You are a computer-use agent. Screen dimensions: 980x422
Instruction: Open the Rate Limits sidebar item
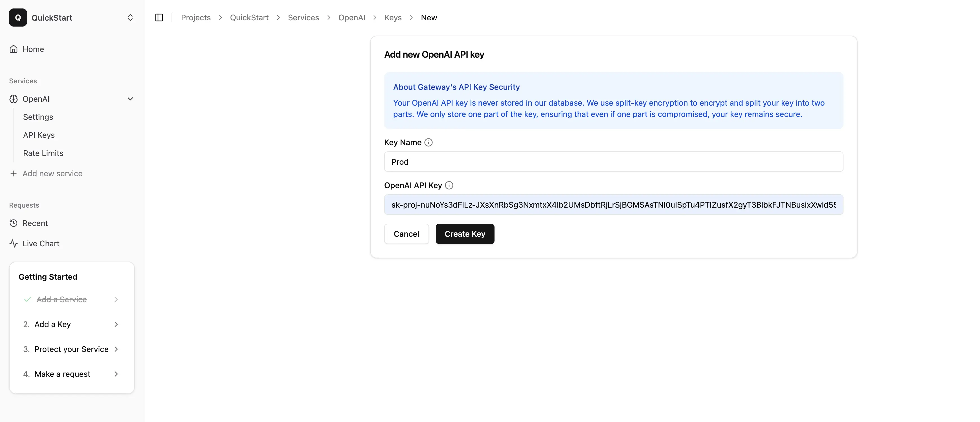pyautogui.click(x=43, y=153)
